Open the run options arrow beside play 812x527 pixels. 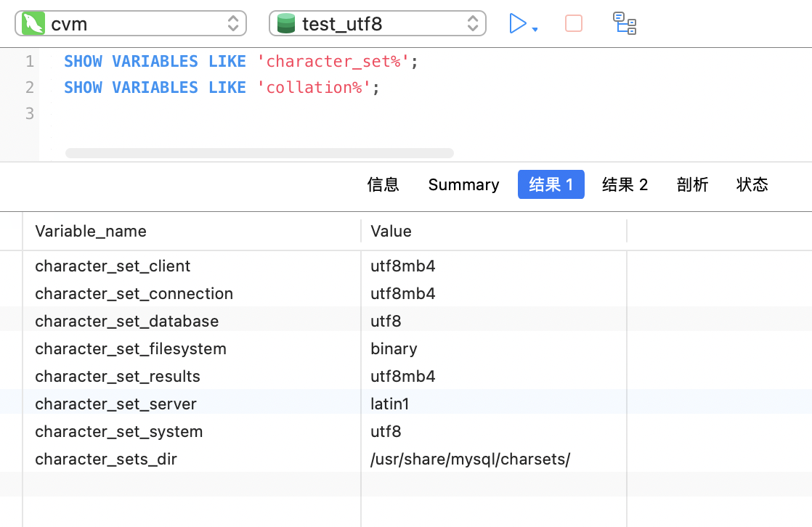(x=535, y=30)
